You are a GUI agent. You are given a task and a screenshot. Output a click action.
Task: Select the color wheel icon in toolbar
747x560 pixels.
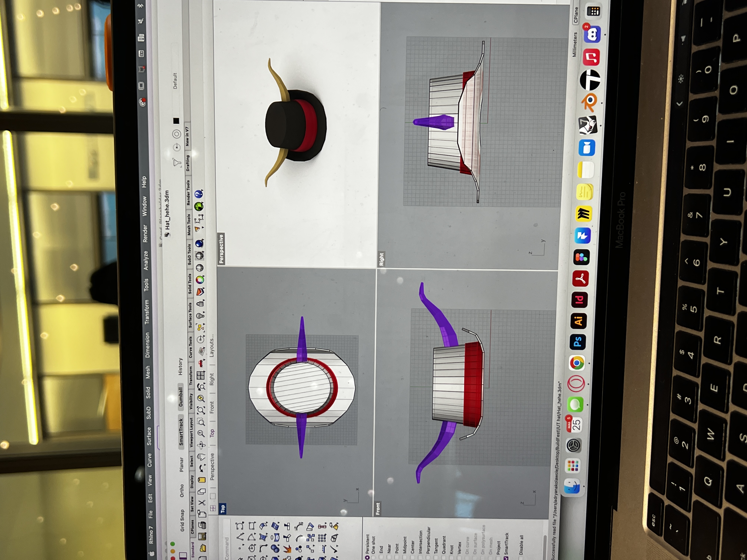pos(200,279)
